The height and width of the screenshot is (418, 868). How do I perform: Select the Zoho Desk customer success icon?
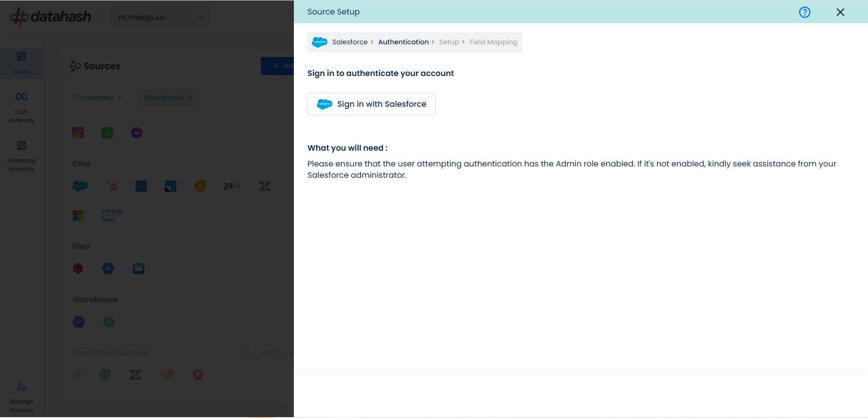point(77,375)
